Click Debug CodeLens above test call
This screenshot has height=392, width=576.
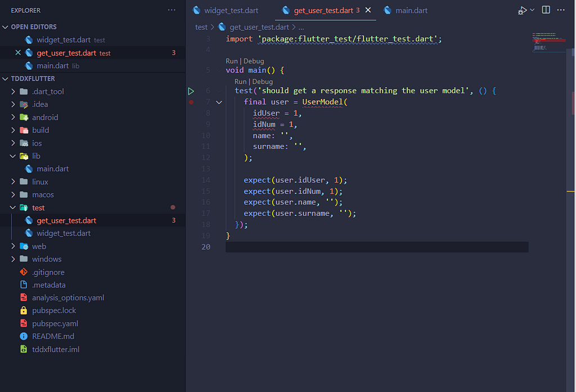pyautogui.click(x=262, y=82)
